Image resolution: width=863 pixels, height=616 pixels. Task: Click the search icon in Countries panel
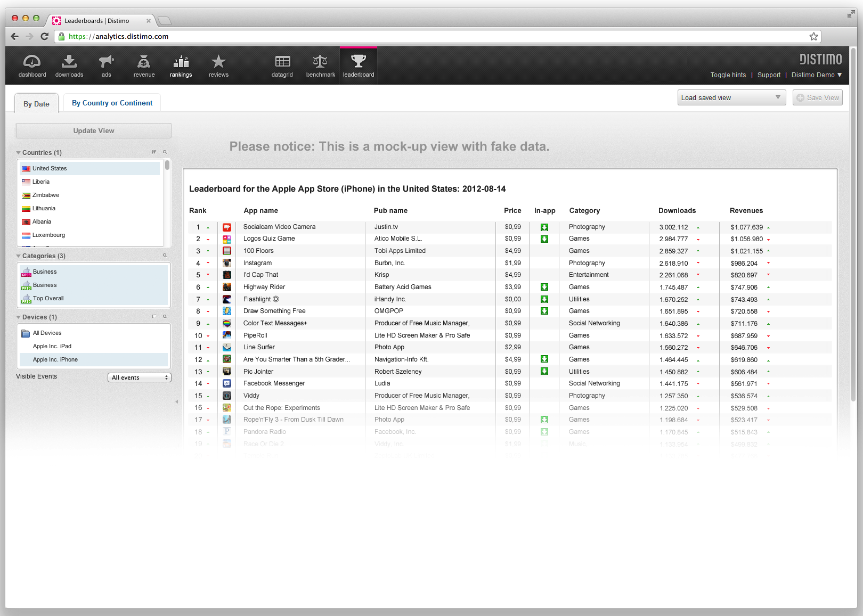tap(165, 152)
